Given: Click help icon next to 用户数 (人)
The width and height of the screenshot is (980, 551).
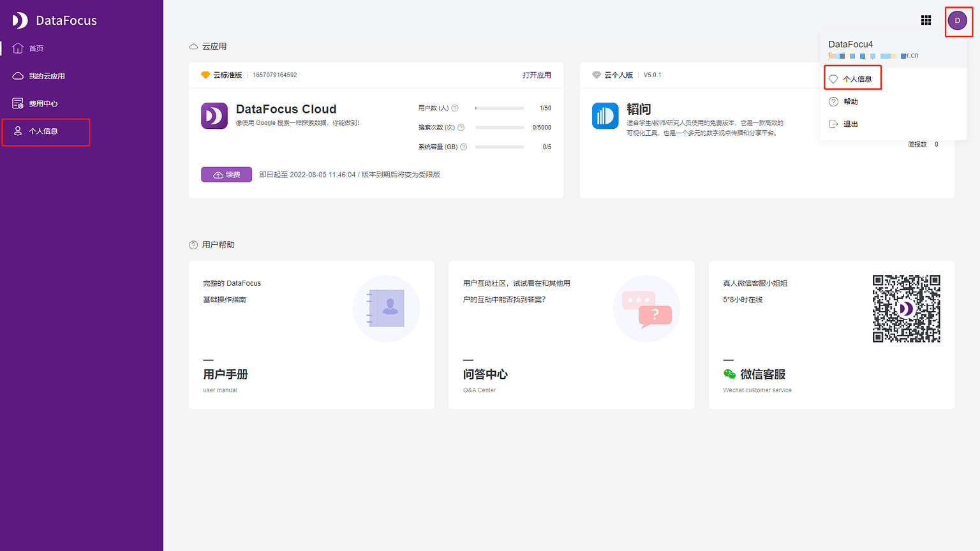Looking at the screenshot, I should (455, 108).
